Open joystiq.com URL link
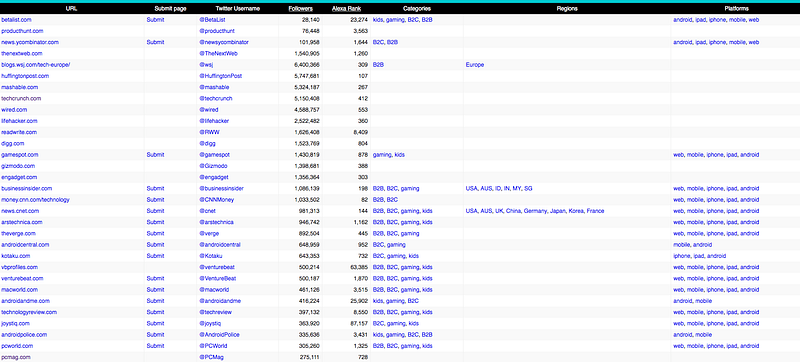 (x=15, y=323)
